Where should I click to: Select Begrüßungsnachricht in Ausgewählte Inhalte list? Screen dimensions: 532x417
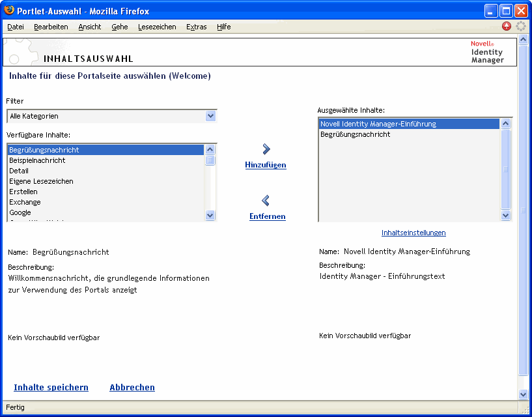click(409, 134)
